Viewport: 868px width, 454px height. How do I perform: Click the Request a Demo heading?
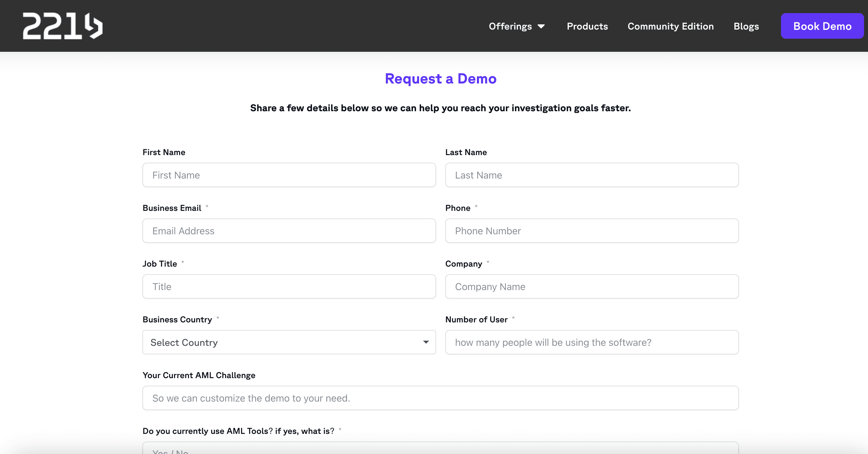coord(441,79)
